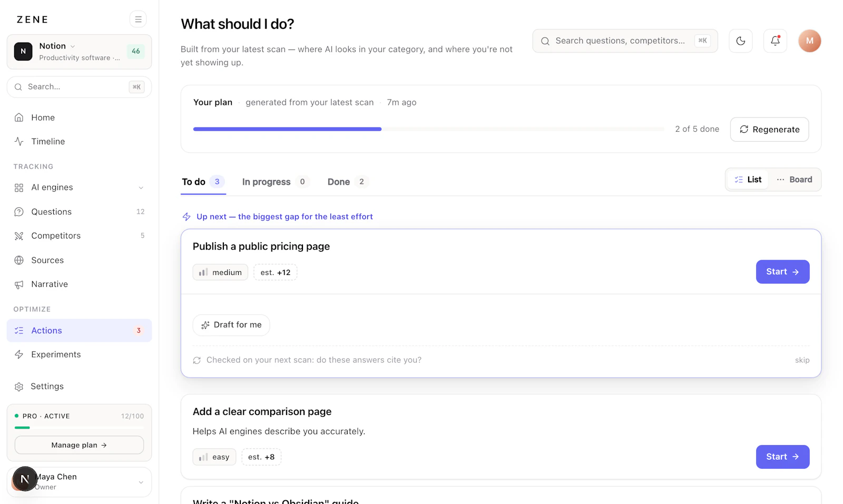The width and height of the screenshot is (843, 504).
Task: Start the public pricing page task
Action: tap(782, 272)
